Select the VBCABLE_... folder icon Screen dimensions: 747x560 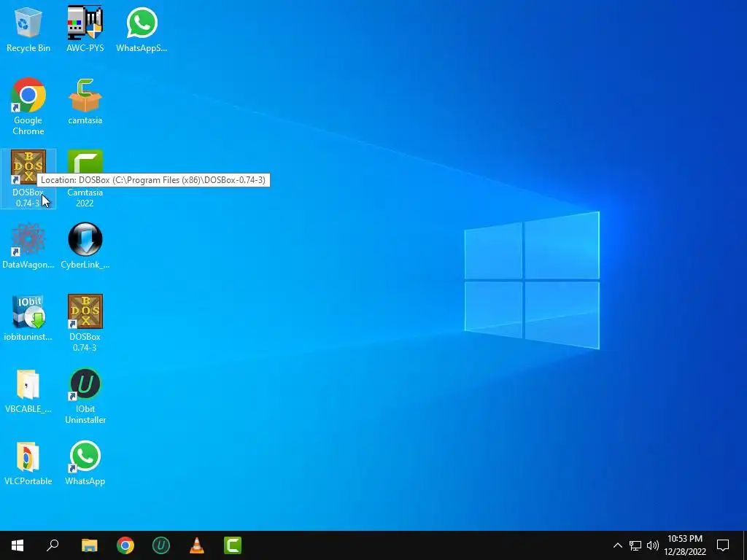[x=28, y=391]
